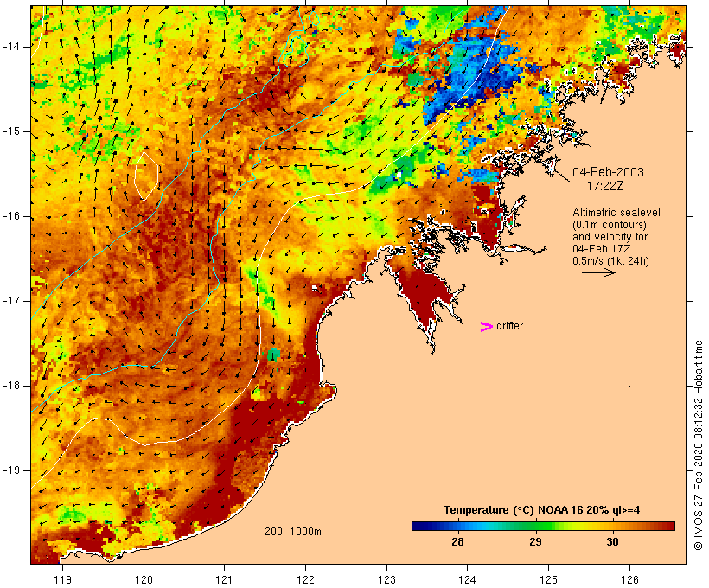Click the time text '17:22Z'

605,186
